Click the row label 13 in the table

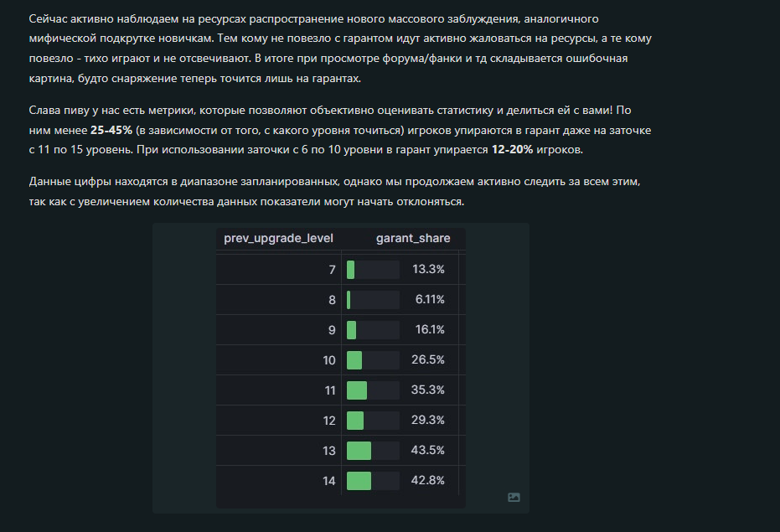[328, 451]
